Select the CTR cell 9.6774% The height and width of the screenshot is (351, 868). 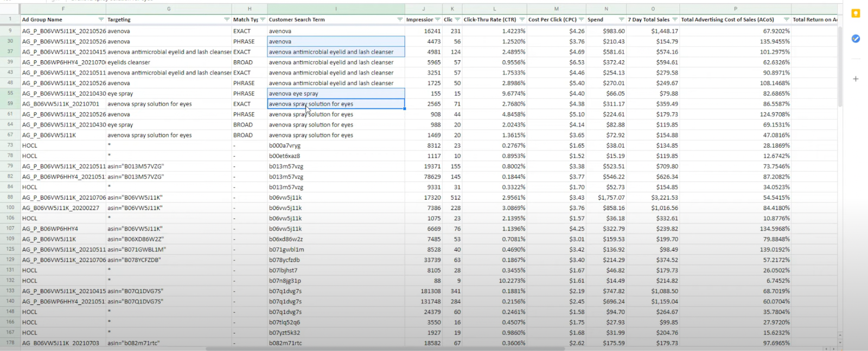[x=494, y=93]
